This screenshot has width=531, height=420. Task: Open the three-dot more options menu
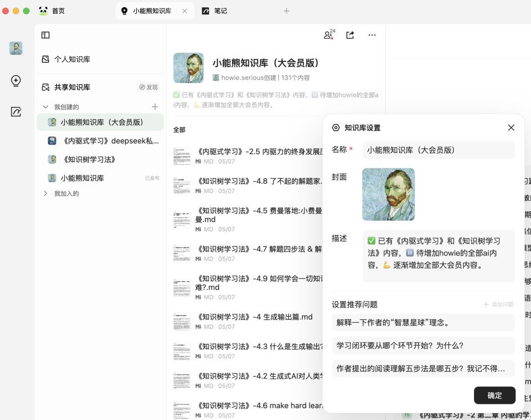click(x=372, y=35)
